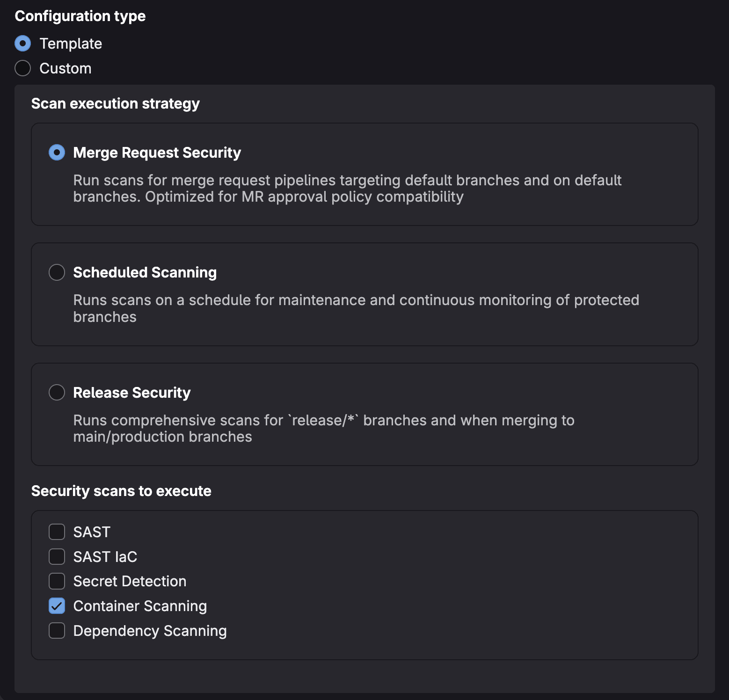Enable the Secret Detection scan
The image size is (729, 700).
point(57,581)
